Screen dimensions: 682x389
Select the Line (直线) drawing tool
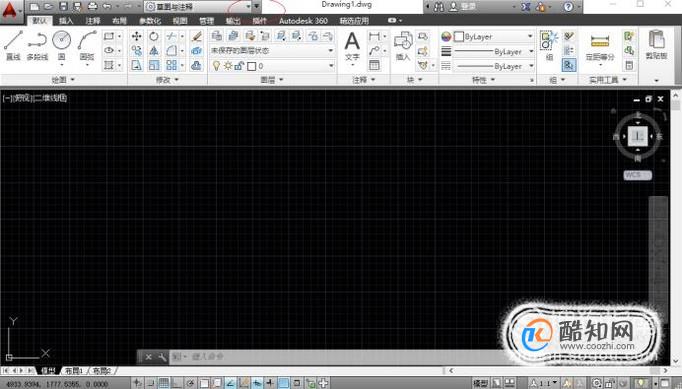coord(13,45)
